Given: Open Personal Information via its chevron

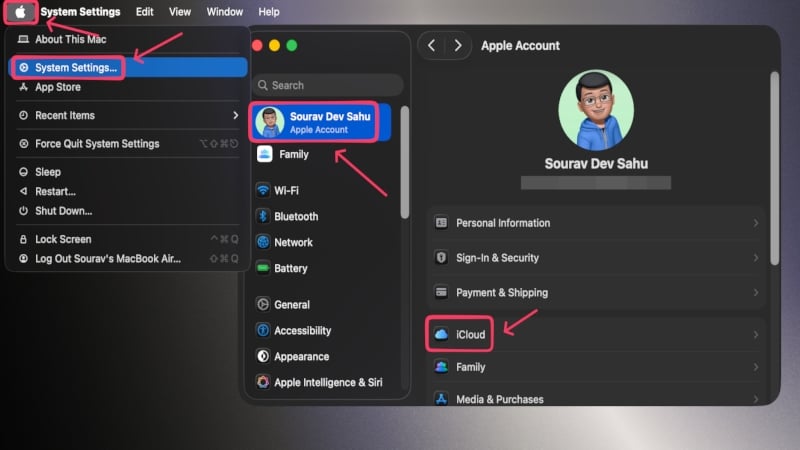Looking at the screenshot, I should coord(756,223).
